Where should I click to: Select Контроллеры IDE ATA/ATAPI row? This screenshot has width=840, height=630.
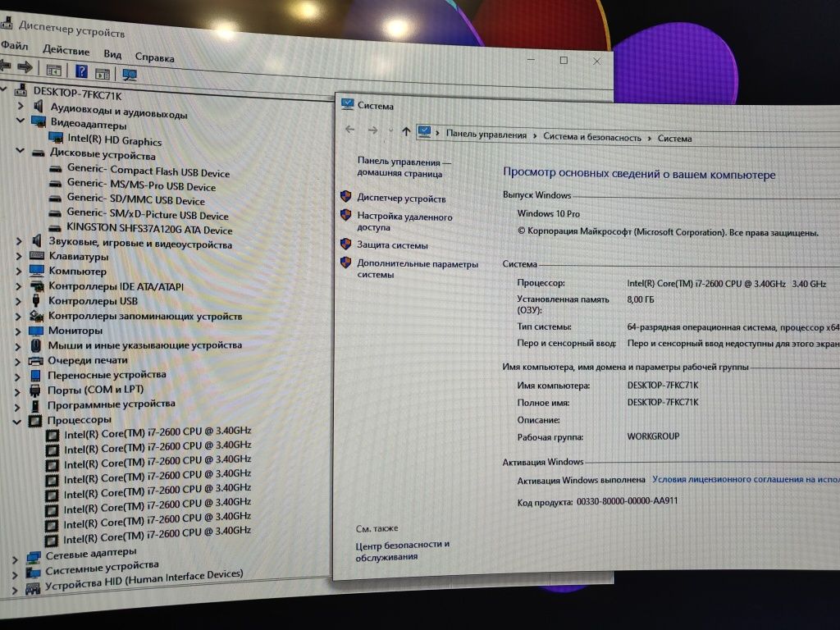click(x=116, y=286)
